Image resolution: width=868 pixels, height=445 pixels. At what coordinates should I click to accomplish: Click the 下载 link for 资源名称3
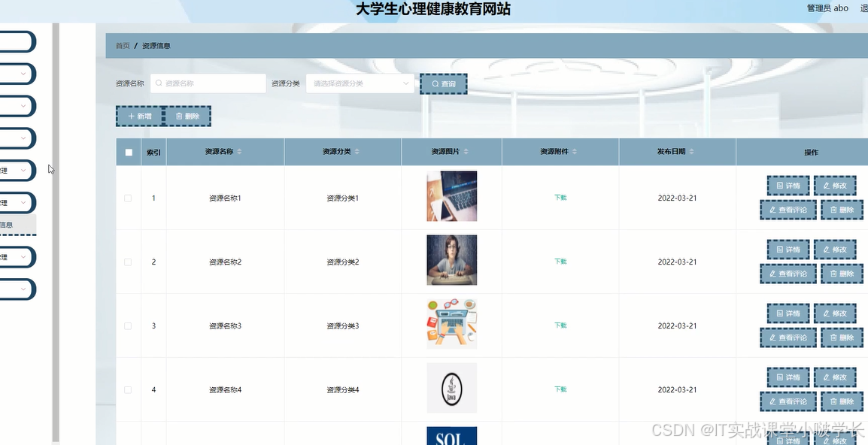560,325
